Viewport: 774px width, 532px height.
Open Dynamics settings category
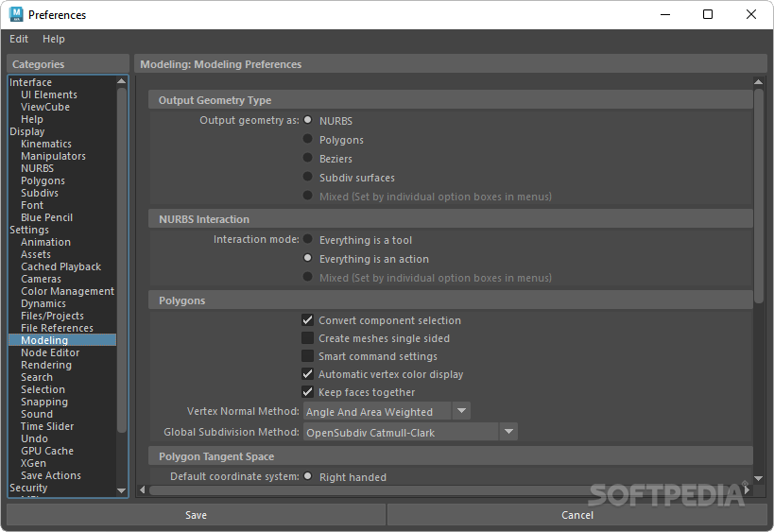point(43,304)
